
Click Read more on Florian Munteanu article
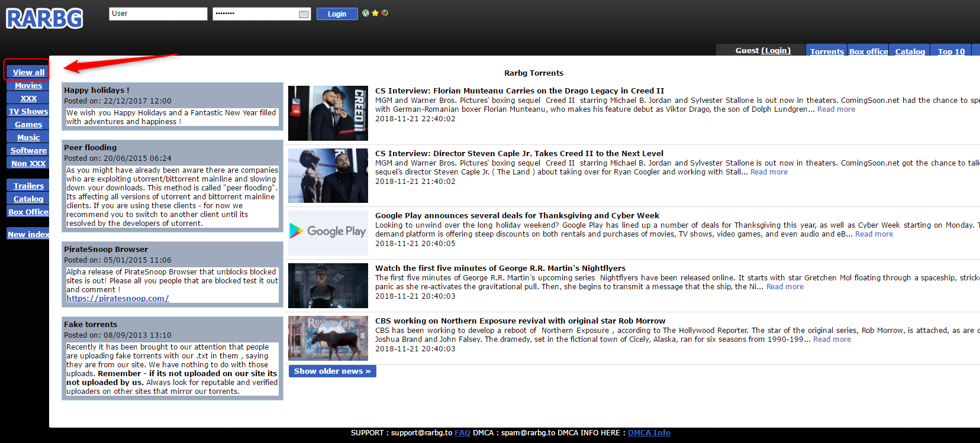836,109
